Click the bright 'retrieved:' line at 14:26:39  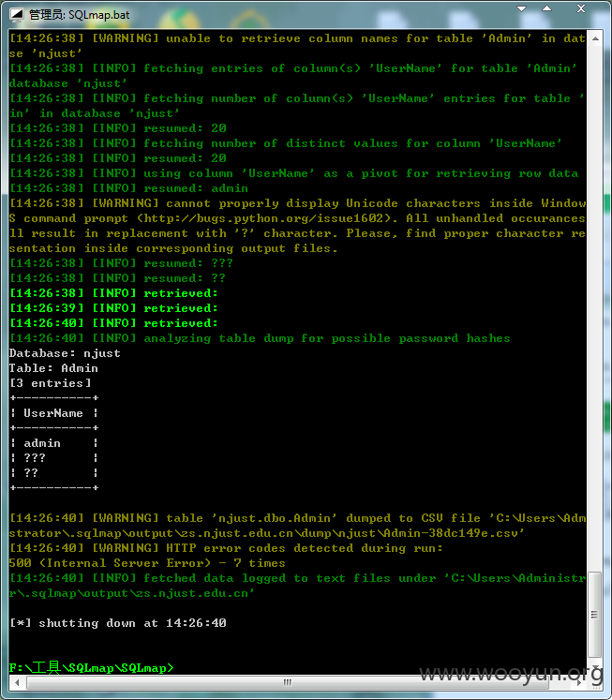pos(113,308)
